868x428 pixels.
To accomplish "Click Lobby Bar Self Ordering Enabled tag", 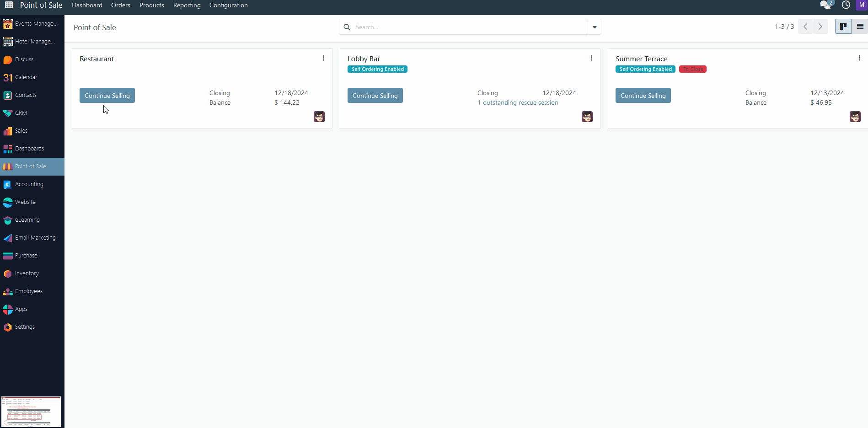I will (377, 69).
